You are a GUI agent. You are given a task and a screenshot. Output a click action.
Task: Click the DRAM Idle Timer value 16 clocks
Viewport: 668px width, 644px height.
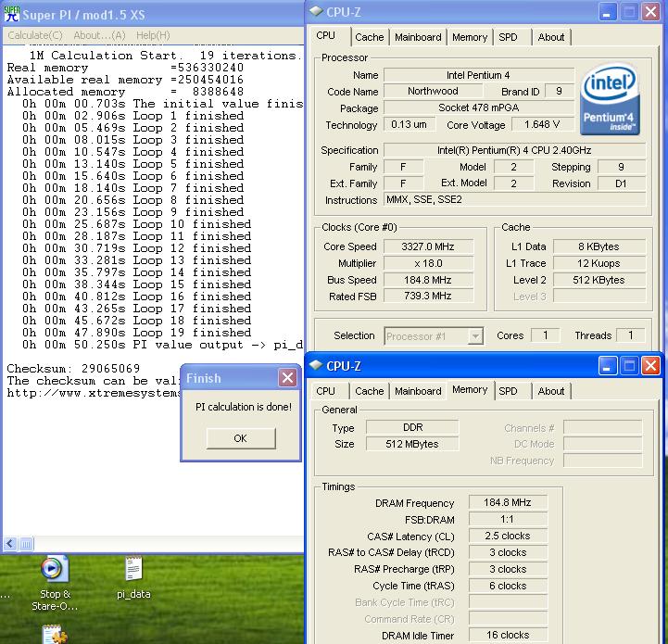tap(508, 635)
